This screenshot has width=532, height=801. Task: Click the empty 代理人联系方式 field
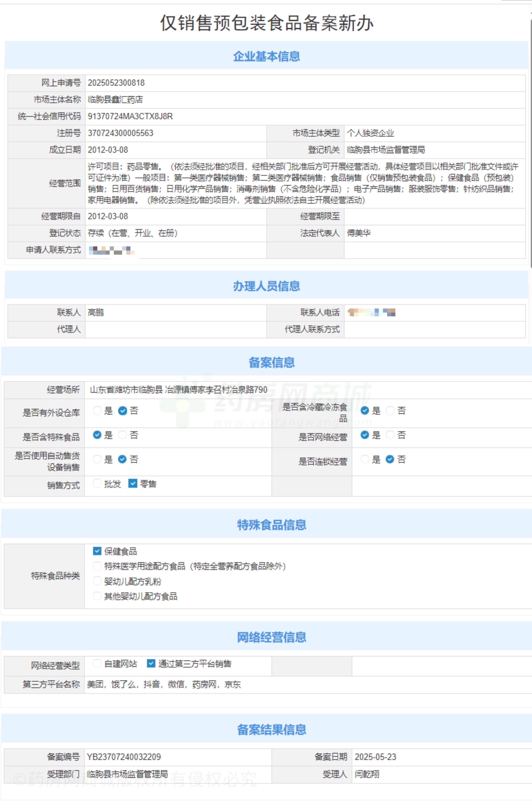[435, 329]
